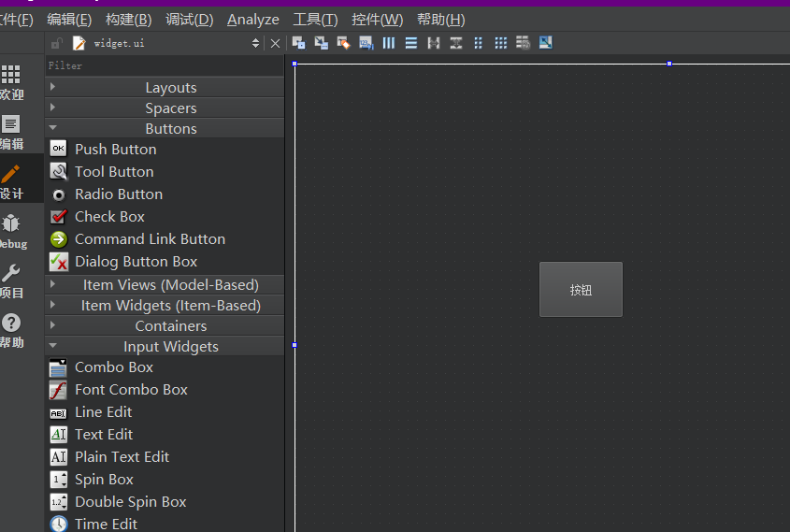
Task: Close the widget.ui document with X
Action: click(275, 43)
